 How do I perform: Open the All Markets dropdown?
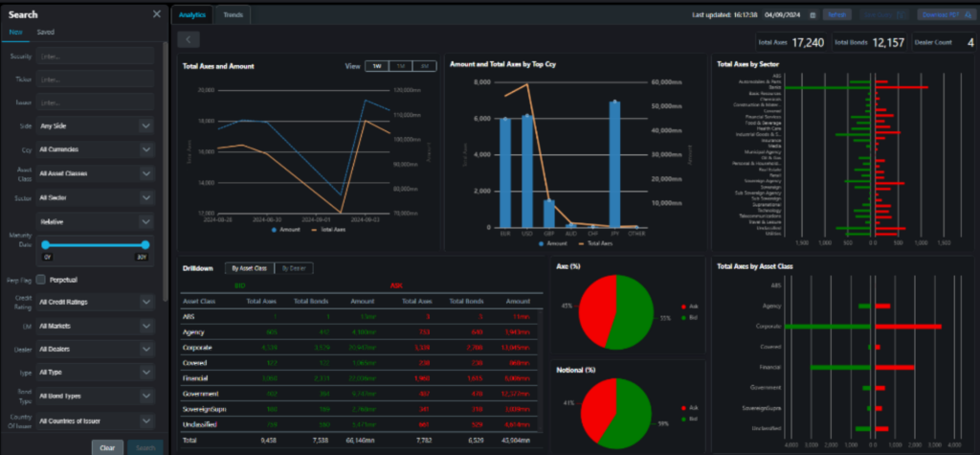tap(95, 326)
